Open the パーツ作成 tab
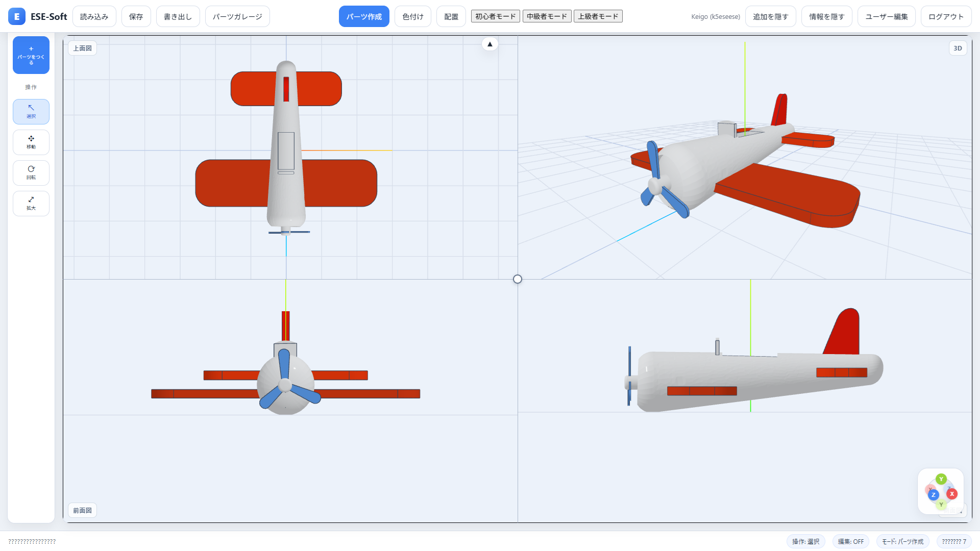 364,16
